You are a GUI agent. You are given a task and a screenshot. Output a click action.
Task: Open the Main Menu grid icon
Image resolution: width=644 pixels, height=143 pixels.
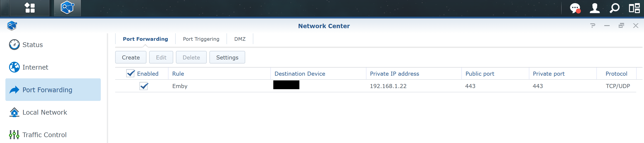pos(30,8)
